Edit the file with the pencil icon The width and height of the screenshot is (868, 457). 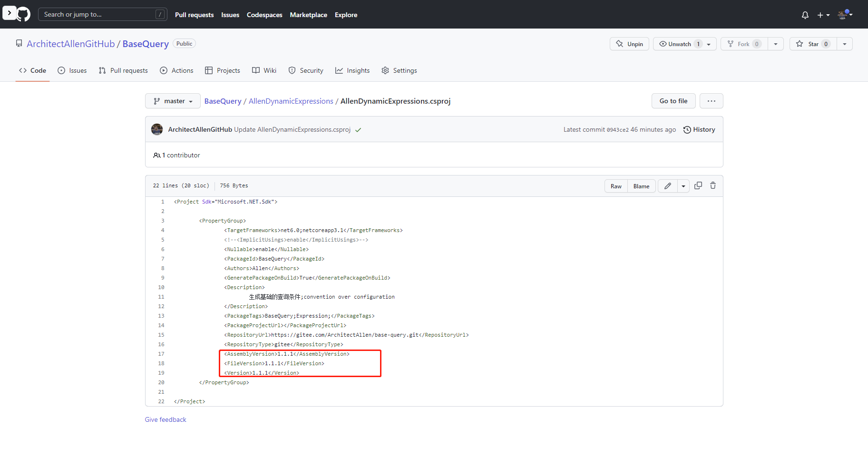(668, 186)
